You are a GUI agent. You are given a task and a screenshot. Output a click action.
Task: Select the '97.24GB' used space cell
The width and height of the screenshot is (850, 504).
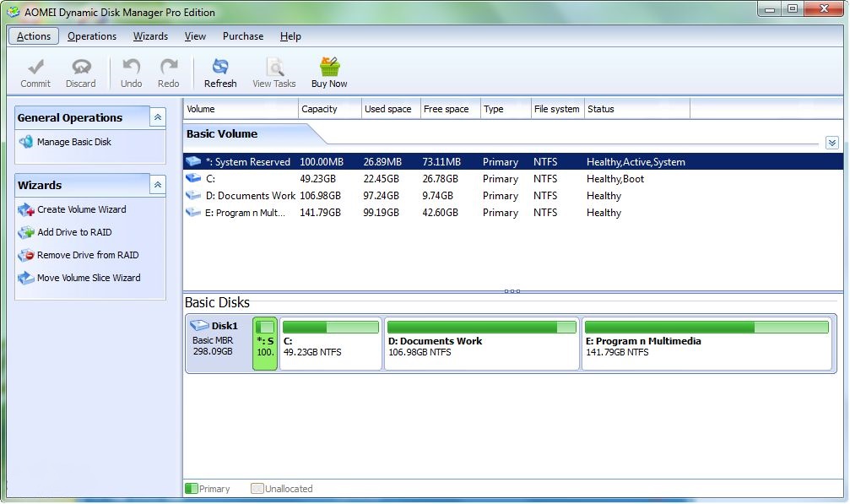tap(381, 196)
